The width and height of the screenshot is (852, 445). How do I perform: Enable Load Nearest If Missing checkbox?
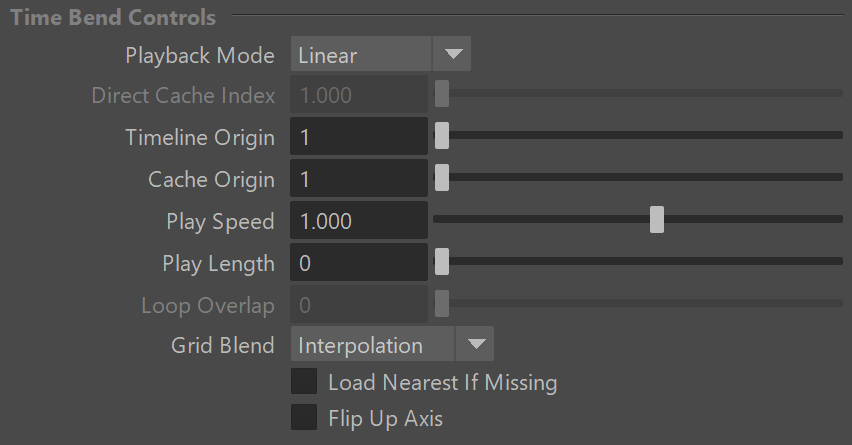pyautogui.click(x=304, y=381)
